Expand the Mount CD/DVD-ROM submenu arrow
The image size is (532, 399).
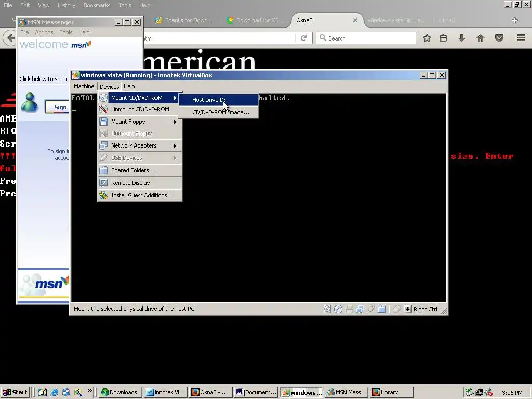(x=175, y=98)
